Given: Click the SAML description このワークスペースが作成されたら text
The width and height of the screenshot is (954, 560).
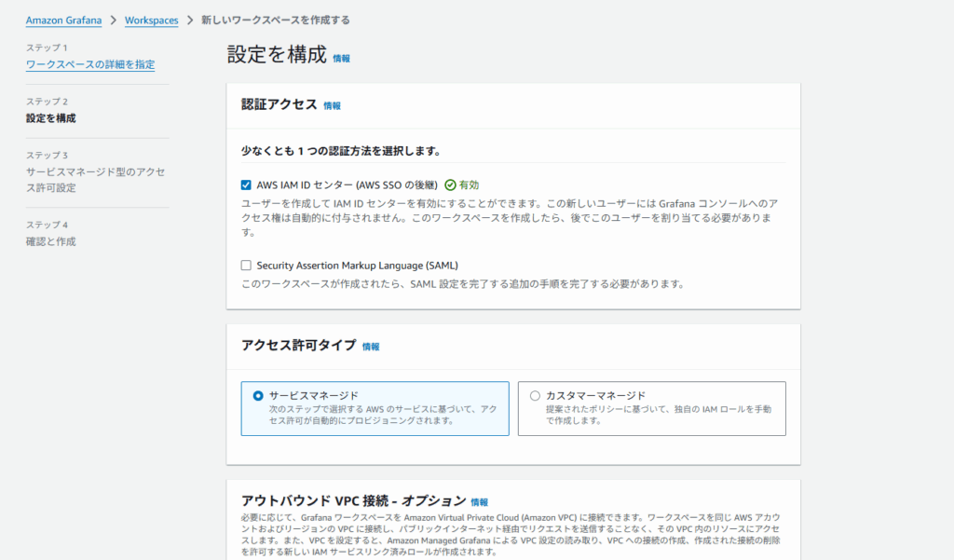Looking at the screenshot, I should pyautogui.click(x=463, y=284).
